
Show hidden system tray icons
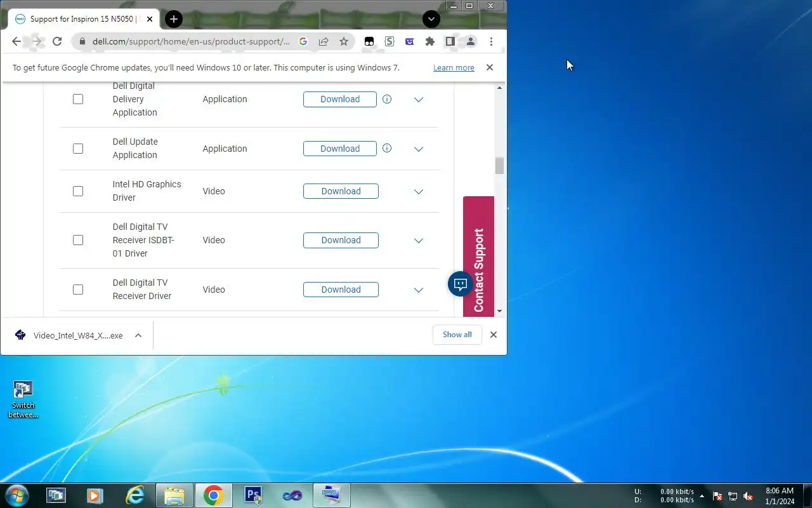(x=702, y=496)
